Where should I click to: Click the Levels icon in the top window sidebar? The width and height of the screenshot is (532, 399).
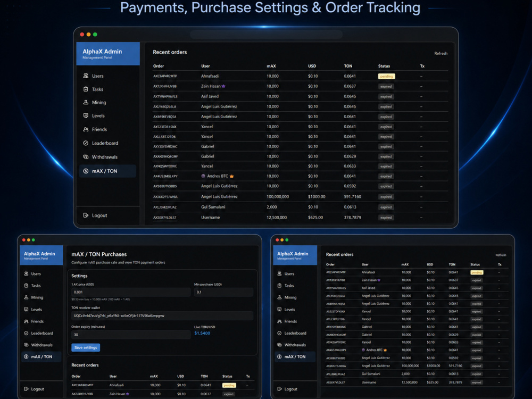86,115
